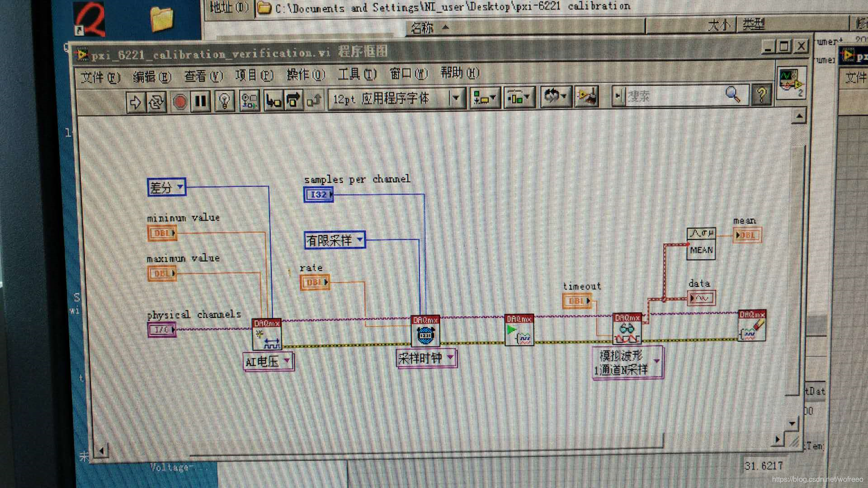The width and height of the screenshot is (868, 488).
Task: Click the Pause execution button
Action: coord(201,101)
